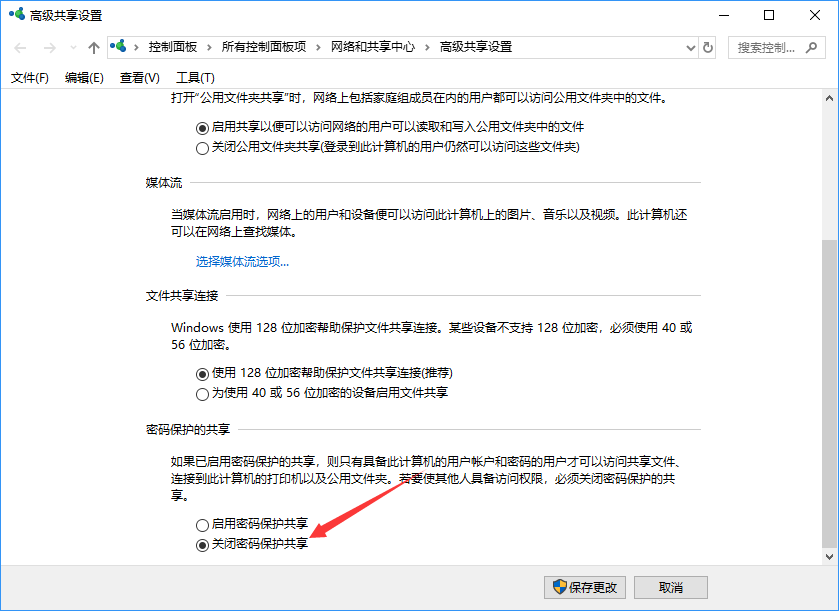Open the 工具(T) menu

[195, 78]
